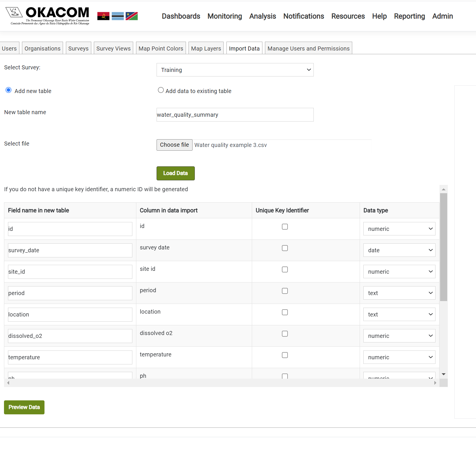The height and width of the screenshot is (464, 476).
Task: Switch to the Organisations tab
Action: click(x=42, y=48)
